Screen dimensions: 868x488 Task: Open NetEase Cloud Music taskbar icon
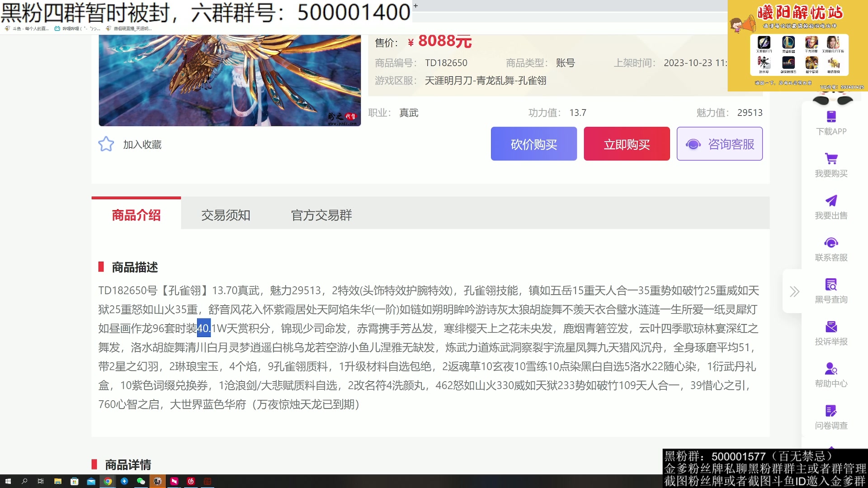click(x=191, y=481)
